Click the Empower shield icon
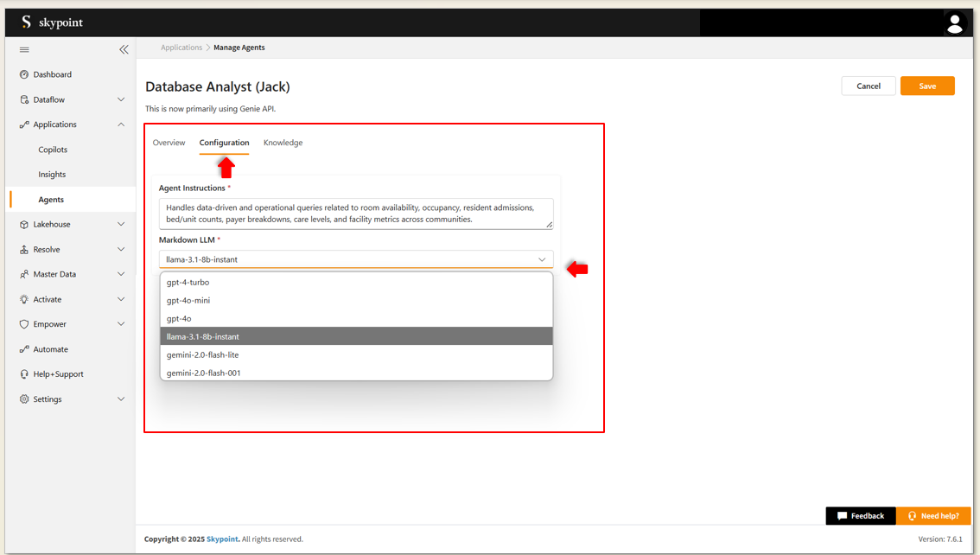This screenshot has height=555, width=980. click(x=24, y=324)
